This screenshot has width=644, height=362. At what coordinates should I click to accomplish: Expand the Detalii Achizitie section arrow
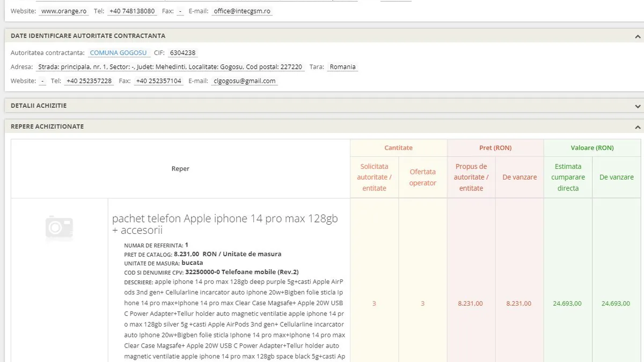[x=638, y=106]
